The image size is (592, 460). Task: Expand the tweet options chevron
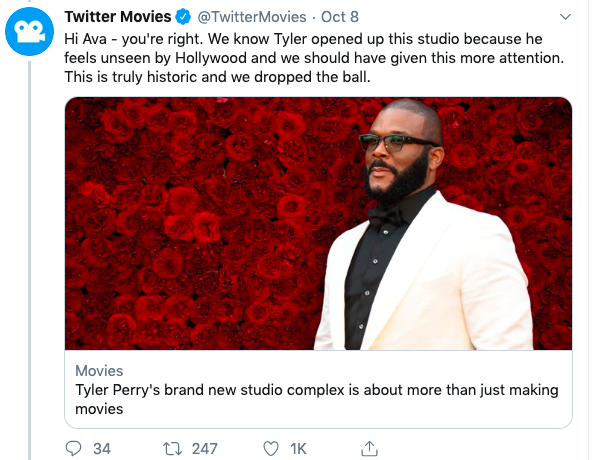point(565,17)
